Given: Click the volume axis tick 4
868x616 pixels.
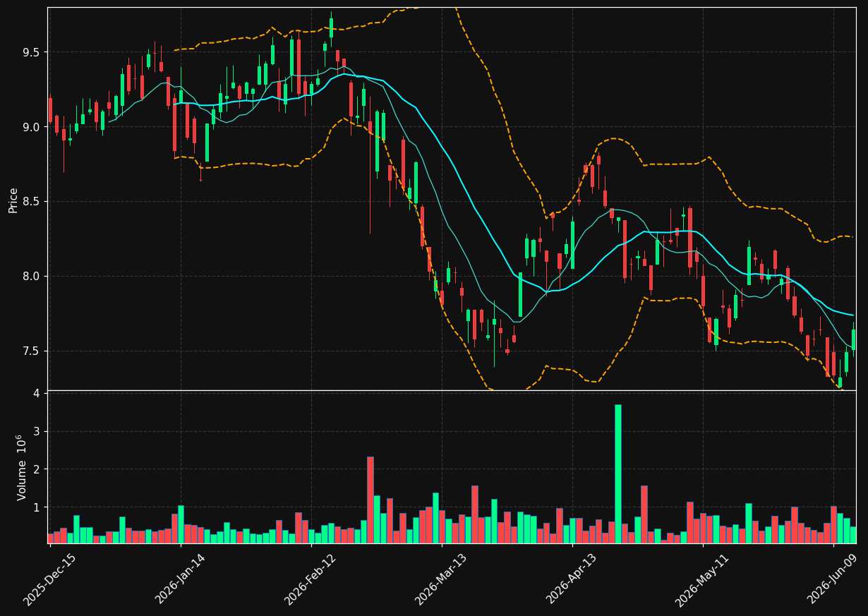Looking at the screenshot, I should [x=37, y=393].
